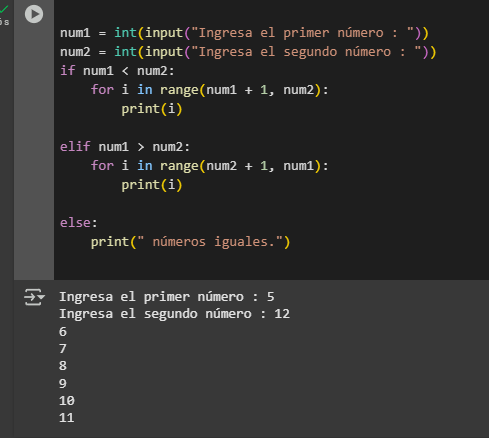Click the 'range(num1 + 1, num2)' loop line
Viewport: 489px width, 438px height.
click(209, 90)
